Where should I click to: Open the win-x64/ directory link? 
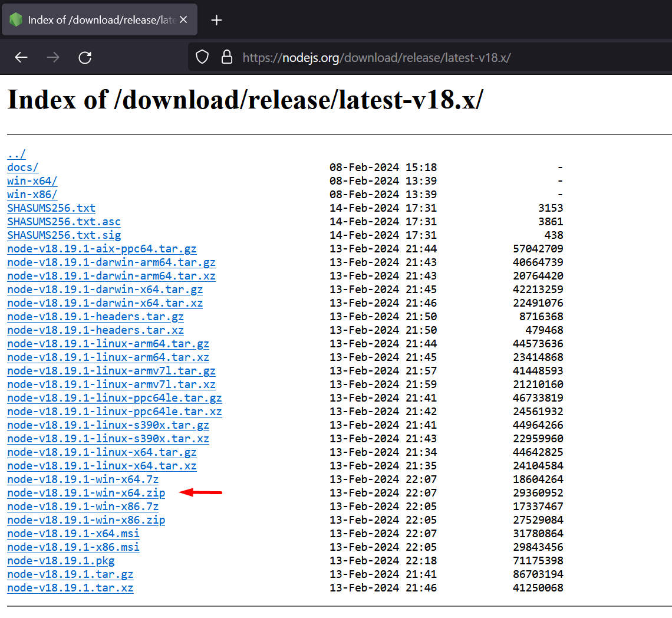(32, 181)
